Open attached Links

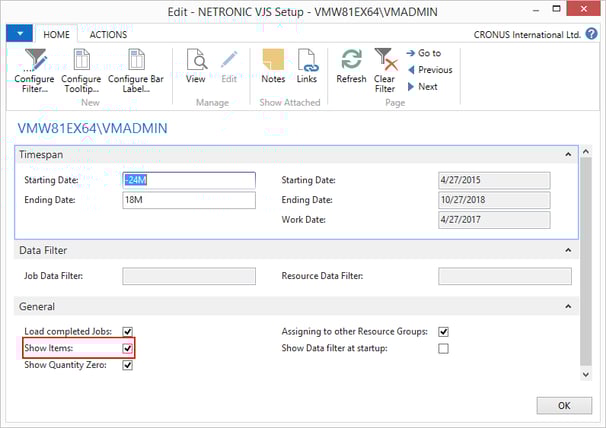pyautogui.click(x=307, y=66)
